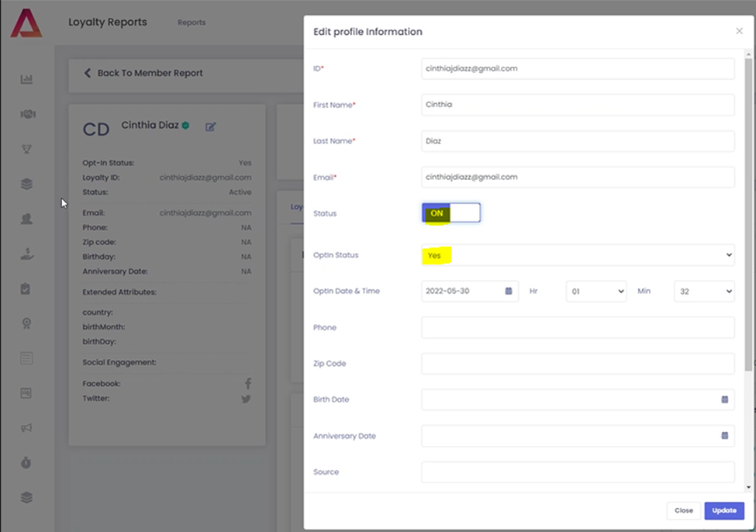Click into the Last Name field

point(578,141)
